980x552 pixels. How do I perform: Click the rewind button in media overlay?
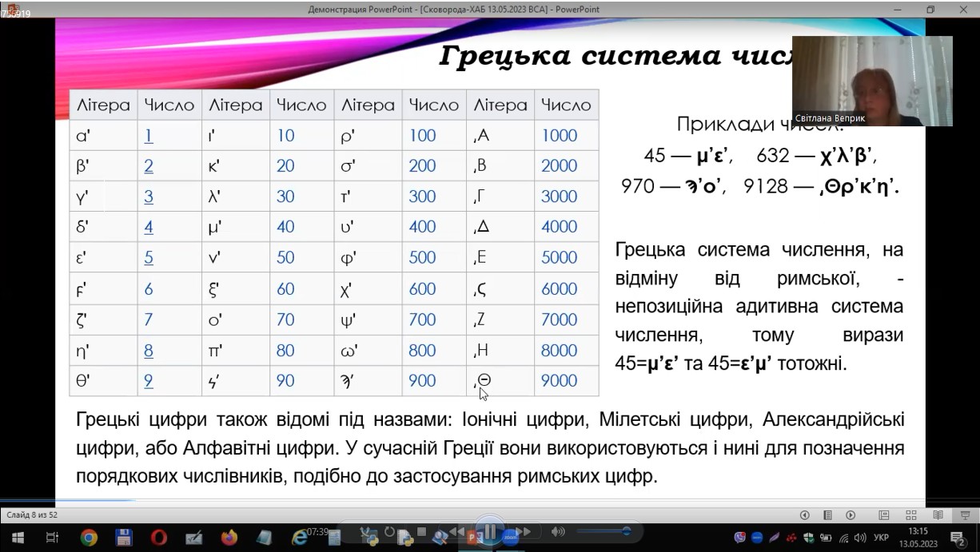456,532
